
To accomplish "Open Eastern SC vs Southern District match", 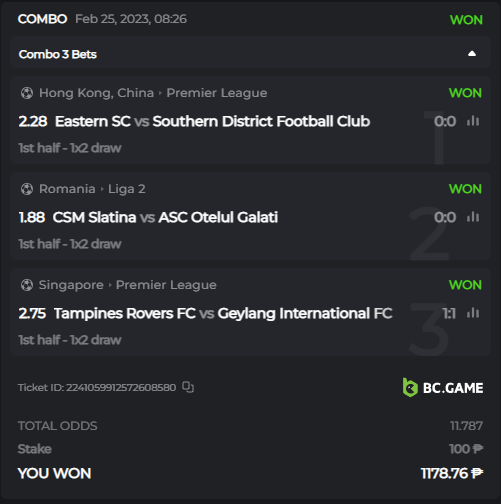I will 212,121.
